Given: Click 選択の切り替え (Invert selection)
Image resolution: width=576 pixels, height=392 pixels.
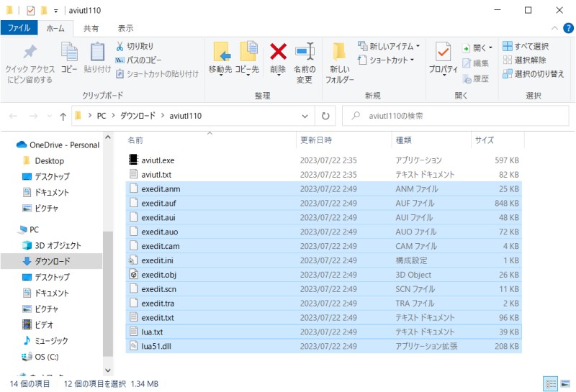Looking at the screenshot, I should [533, 74].
